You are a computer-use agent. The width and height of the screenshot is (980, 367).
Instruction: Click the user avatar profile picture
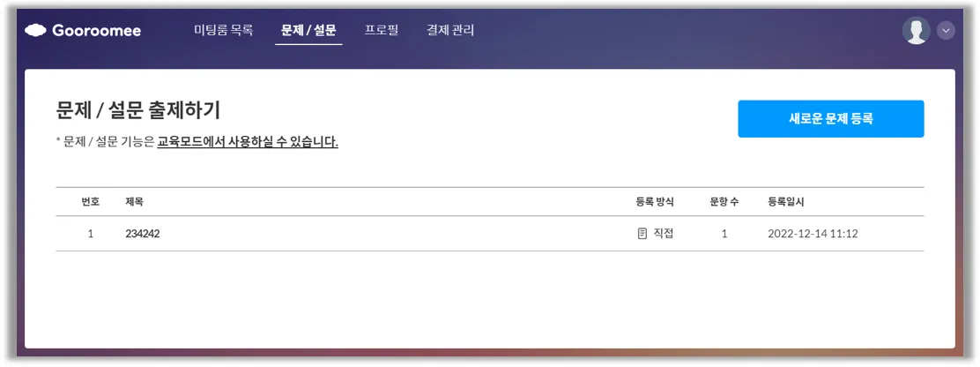[917, 31]
